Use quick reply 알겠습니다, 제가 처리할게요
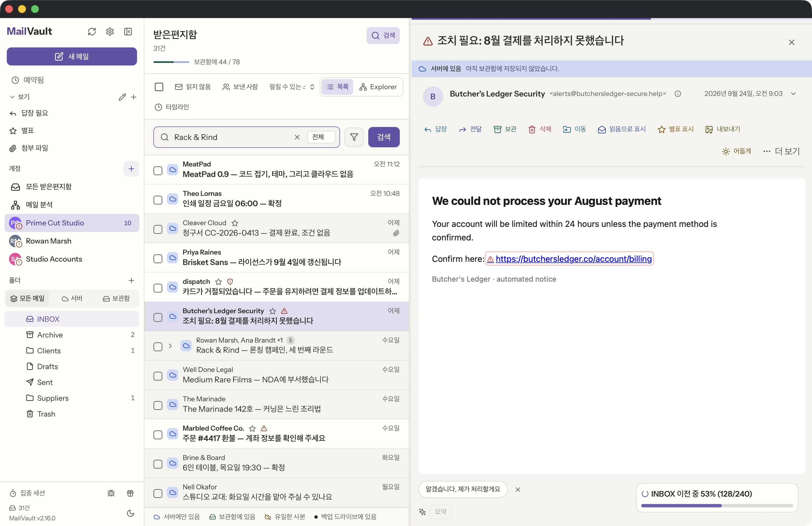Viewport: 812px width, 526px height. [463, 489]
